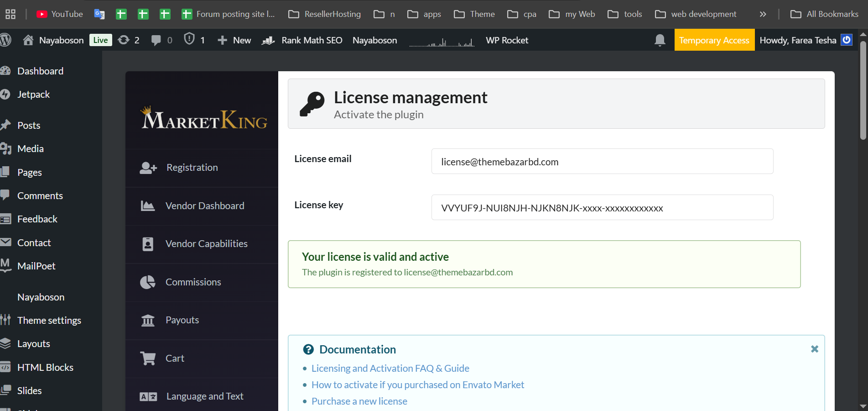Click the scrollbar down arrow
868x411 pixels.
click(x=863, y=406)
